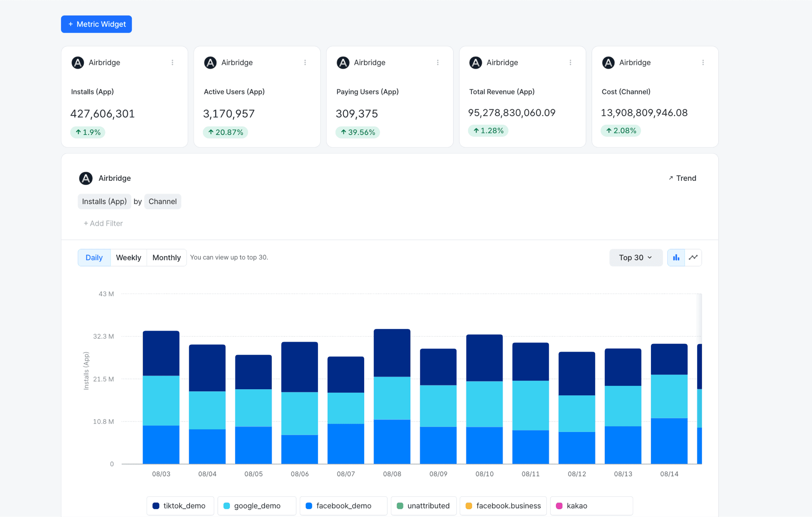The width and height of the screenshot is (812, 517).
Task: Toggle facebook_demo legend series
Action: pos(343,506)
